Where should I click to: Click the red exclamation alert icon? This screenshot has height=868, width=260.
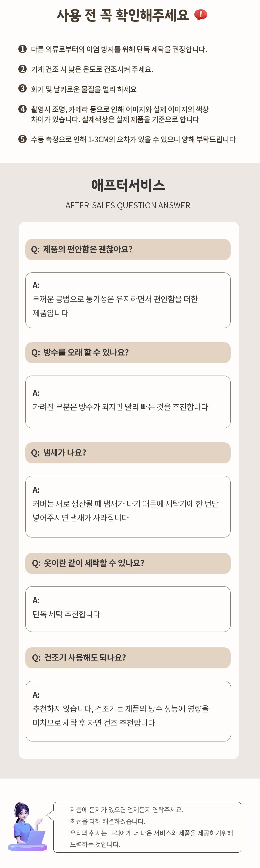201,15
